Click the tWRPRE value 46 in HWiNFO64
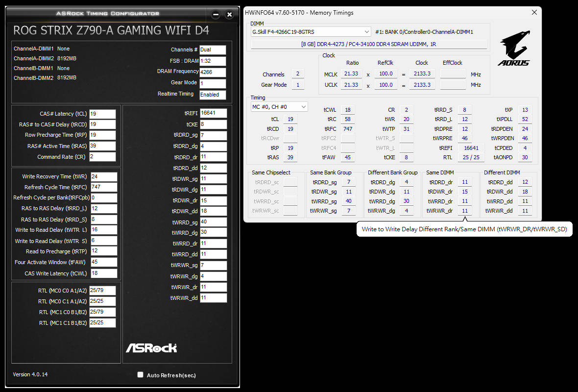This screenshot has width=578, height=392. point(464,138)
